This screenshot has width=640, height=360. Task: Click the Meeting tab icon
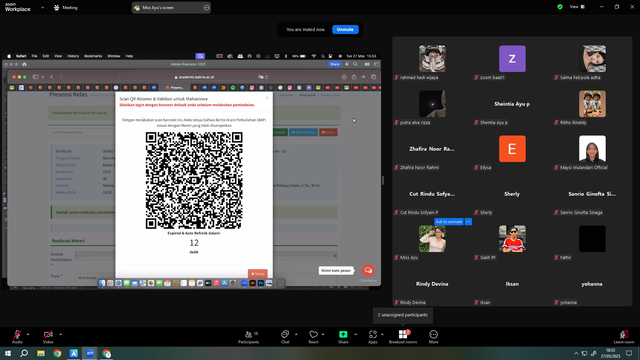[56, 8]
